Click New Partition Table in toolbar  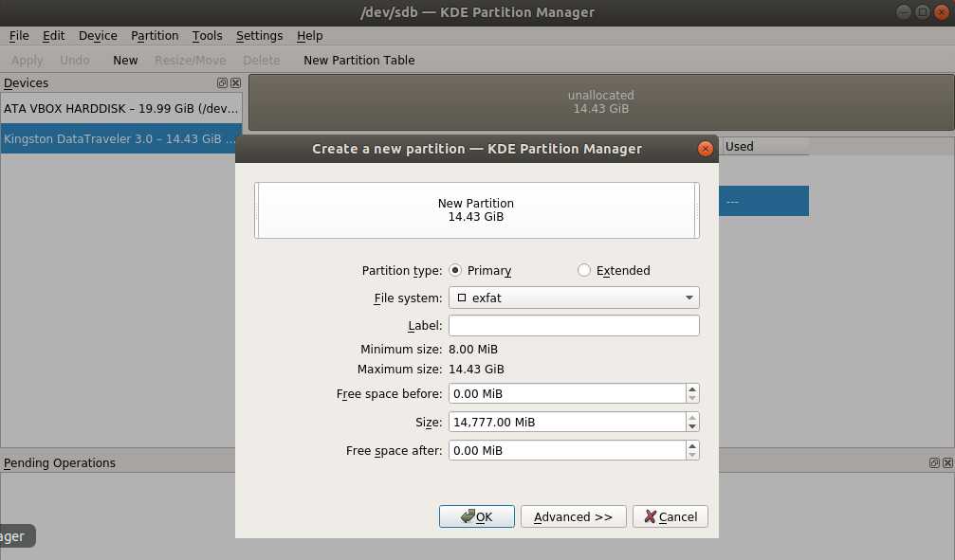pyautogui.click(x=358, y=60)
